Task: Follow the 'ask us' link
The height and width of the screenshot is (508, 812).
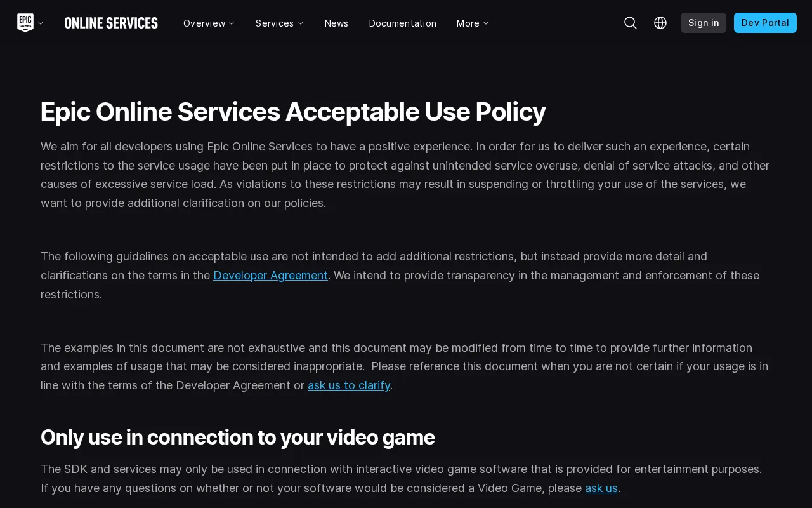Action: click(601, 488)
